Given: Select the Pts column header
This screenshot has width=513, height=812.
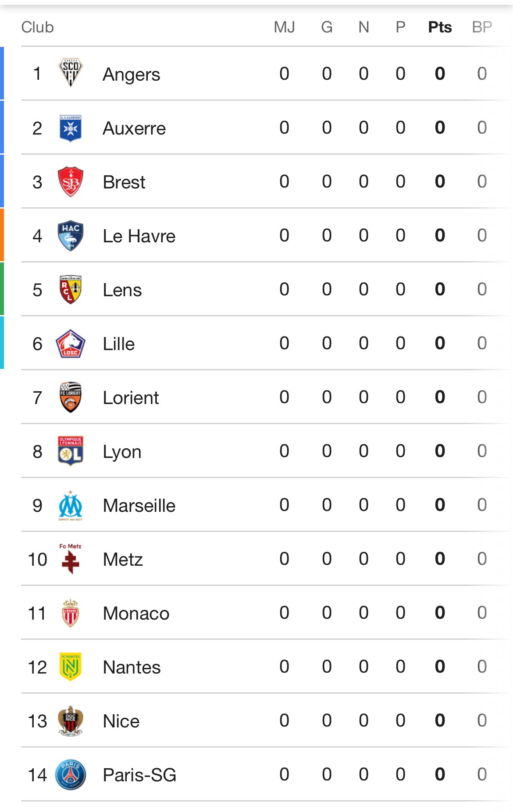Looking at the screenshot, I should click(440, 27).
